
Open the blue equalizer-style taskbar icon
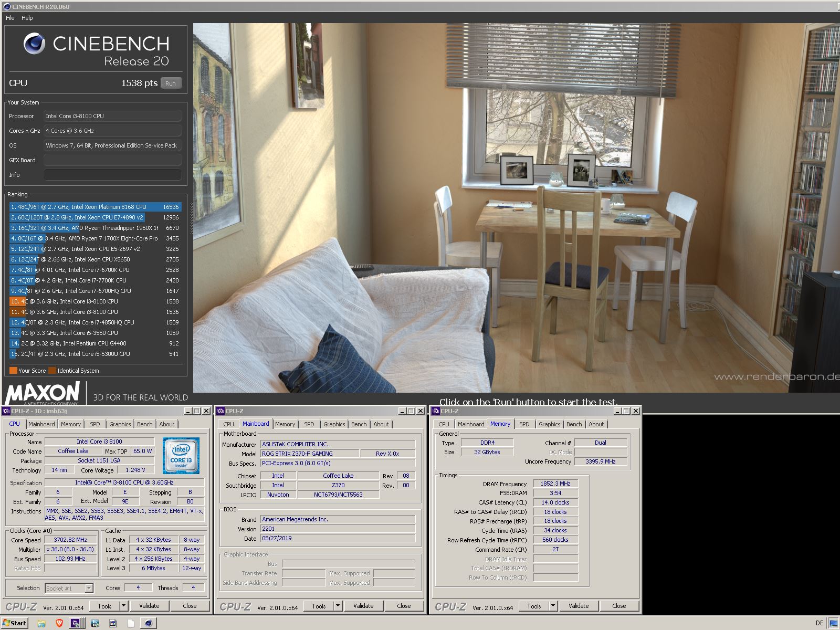click(95, 623)
